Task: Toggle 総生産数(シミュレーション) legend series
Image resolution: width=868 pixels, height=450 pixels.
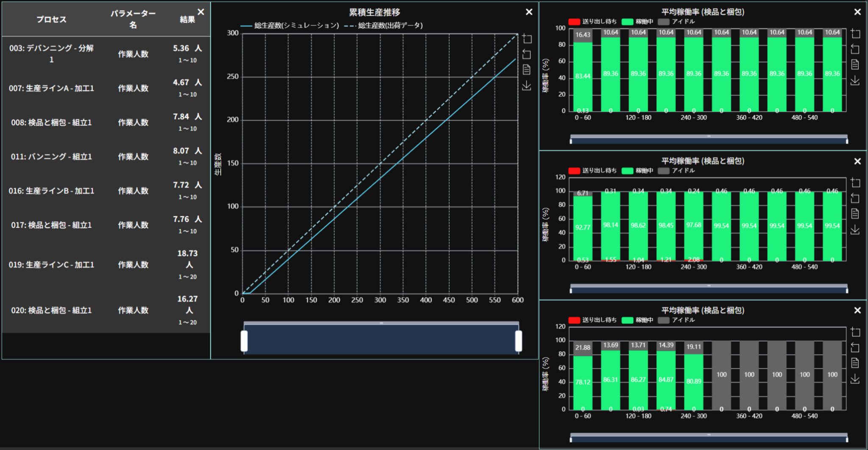Action: [290, 25]
